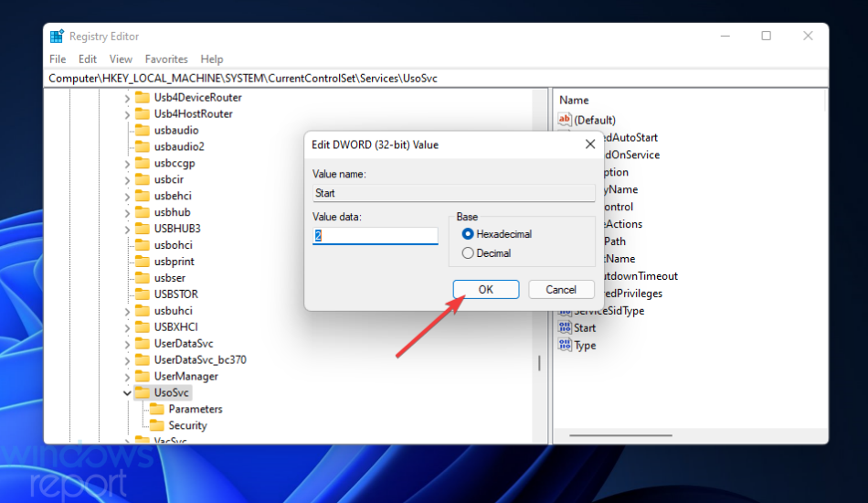868x503 pixels.
Task: Expand the UserDataSvc_bc370 key
Action: click(127, 361)
